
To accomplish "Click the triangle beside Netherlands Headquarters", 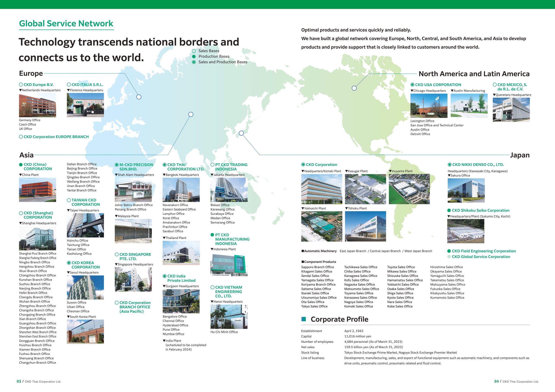I will [21, 90].
